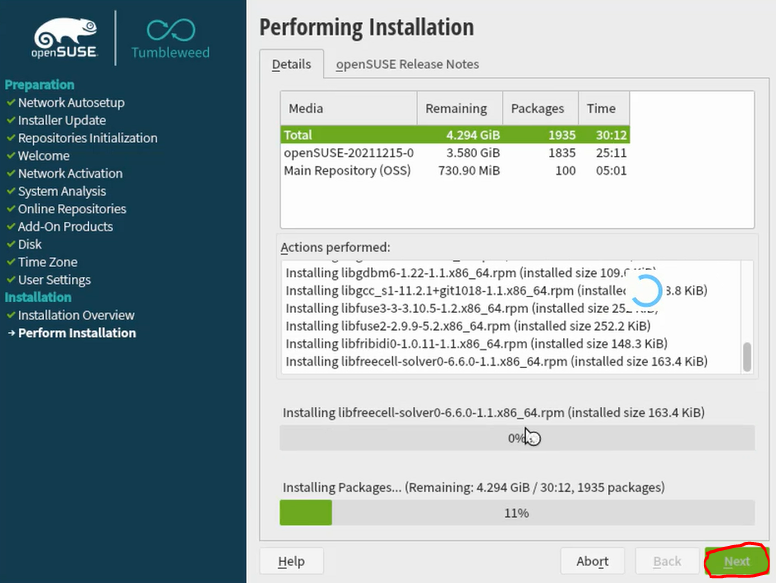Select Network Activation step in sidebar
The height and width of the screenshot is (583, 776).
70,174
